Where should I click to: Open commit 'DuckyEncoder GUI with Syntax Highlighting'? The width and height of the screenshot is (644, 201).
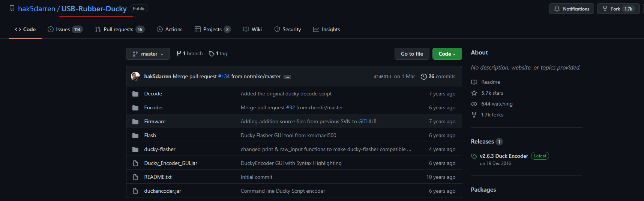click(x=291, y=163)
